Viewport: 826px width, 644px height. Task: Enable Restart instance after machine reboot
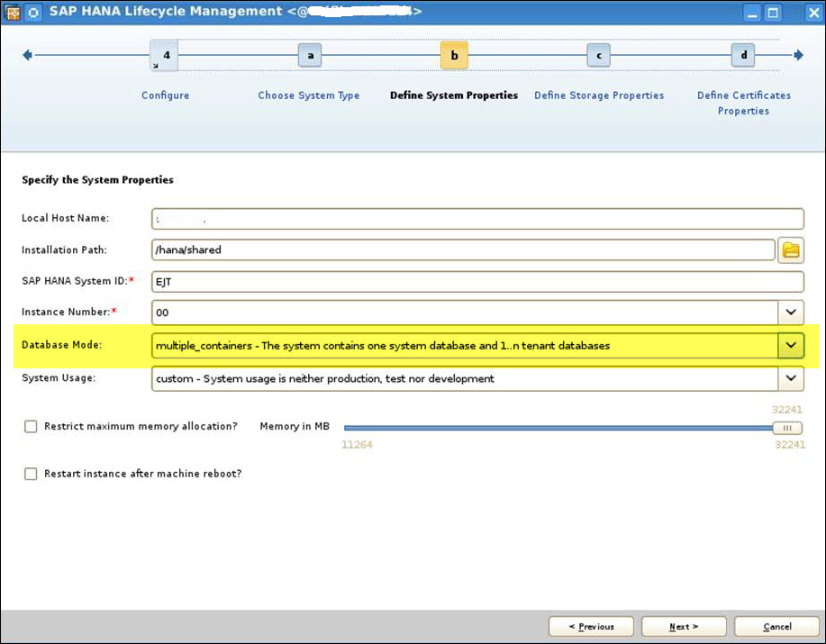pos(31,474)
